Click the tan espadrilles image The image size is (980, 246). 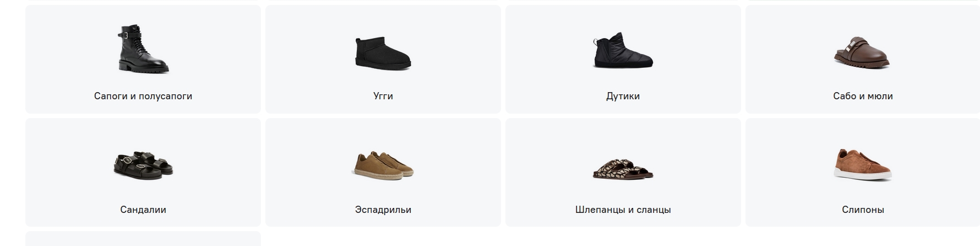pyautogui.click(x=383, y=164)
